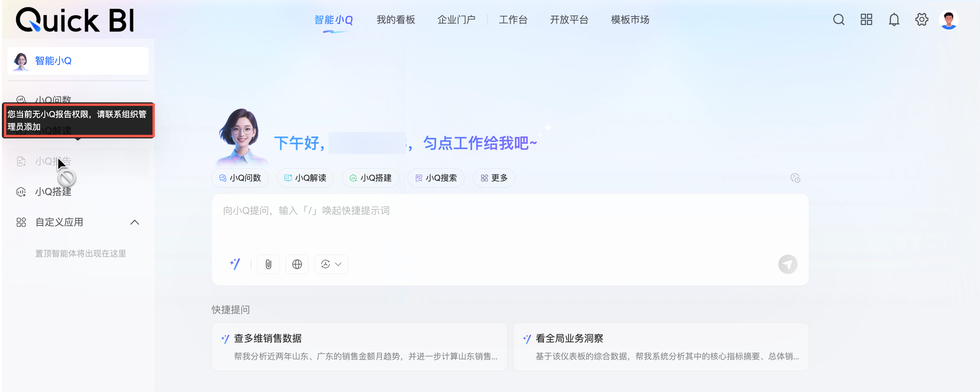Viewport: 980px width, 392px height.
Task: Send the question with paper-plane button
Action: (788, 264)
